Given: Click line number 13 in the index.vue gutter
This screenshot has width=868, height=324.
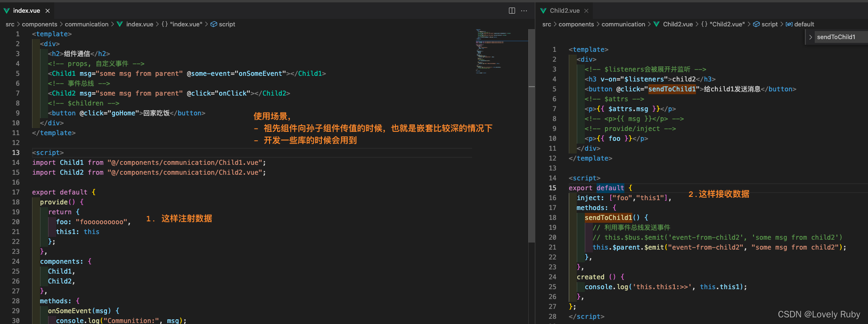Looking at the screenshot, I should coord(16,153).
